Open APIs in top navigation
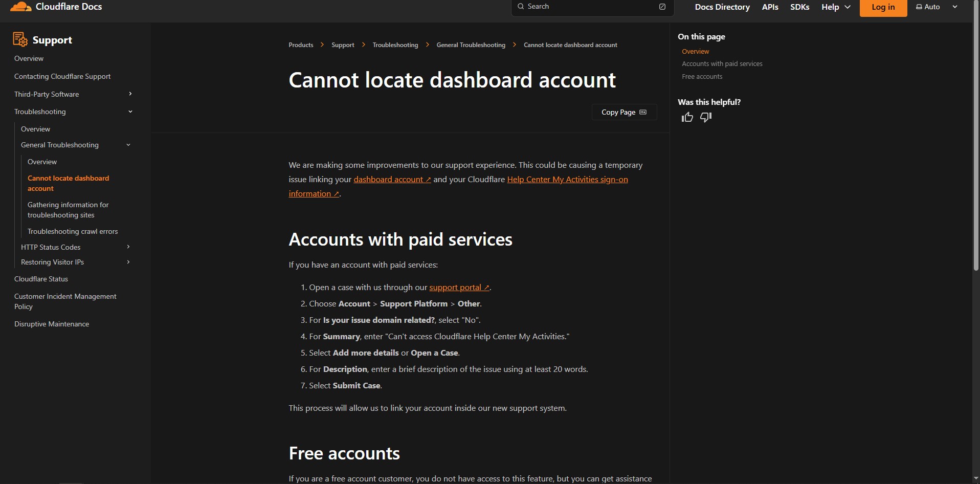 click(770, 7)
